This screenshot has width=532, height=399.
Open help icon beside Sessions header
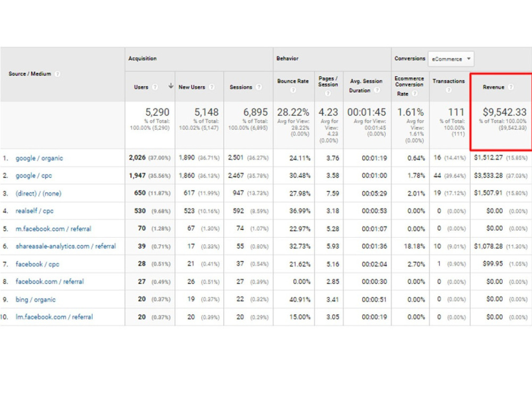(x=259, y=87)
